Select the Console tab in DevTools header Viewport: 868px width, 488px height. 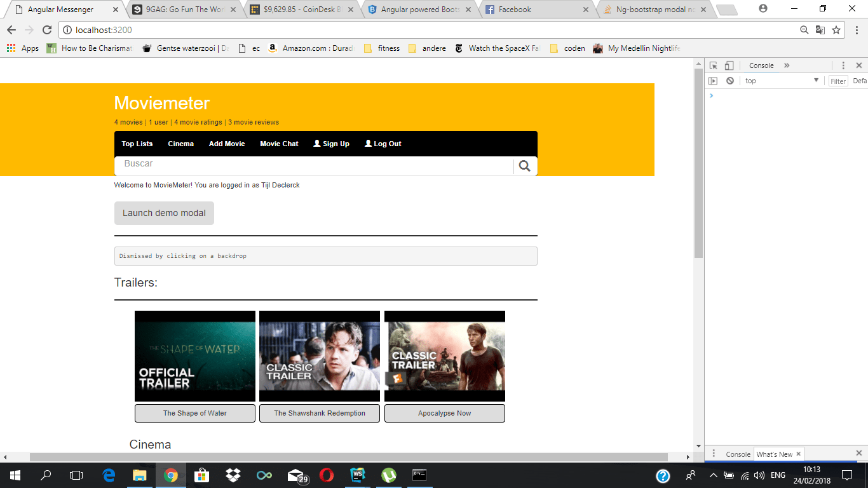(761, 65)
